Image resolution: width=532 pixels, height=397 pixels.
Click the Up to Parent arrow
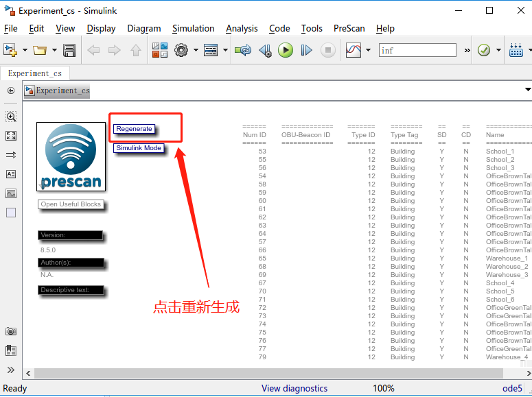coord(136,50)
